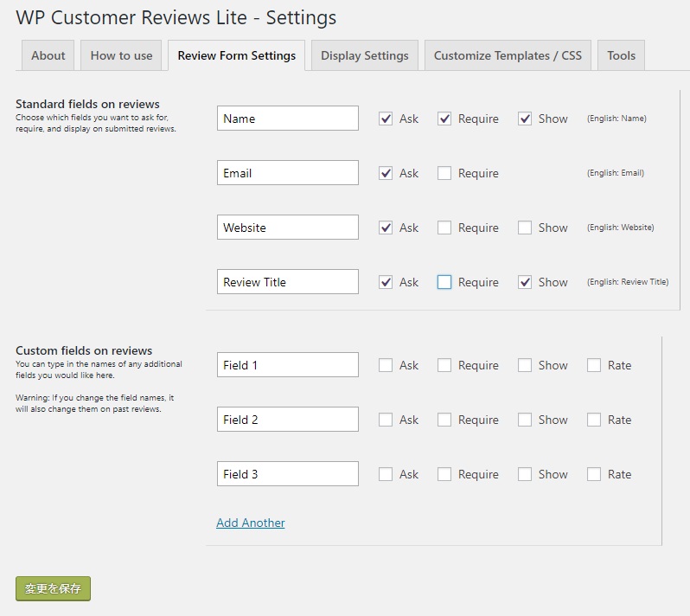Click the (English: Website) hint text
This screenshot has height=616, width=690.
[x=621, y=228]
